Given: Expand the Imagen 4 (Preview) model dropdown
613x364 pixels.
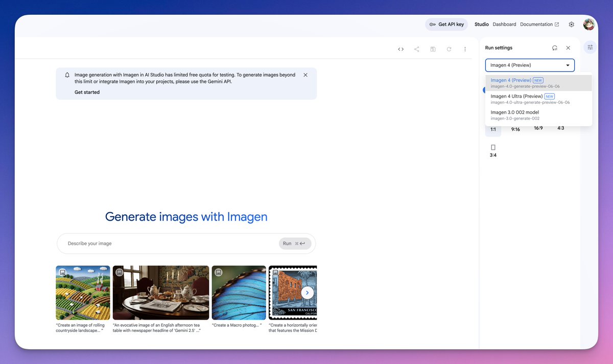Looking at the screenshot, I should tap(530, 65).
